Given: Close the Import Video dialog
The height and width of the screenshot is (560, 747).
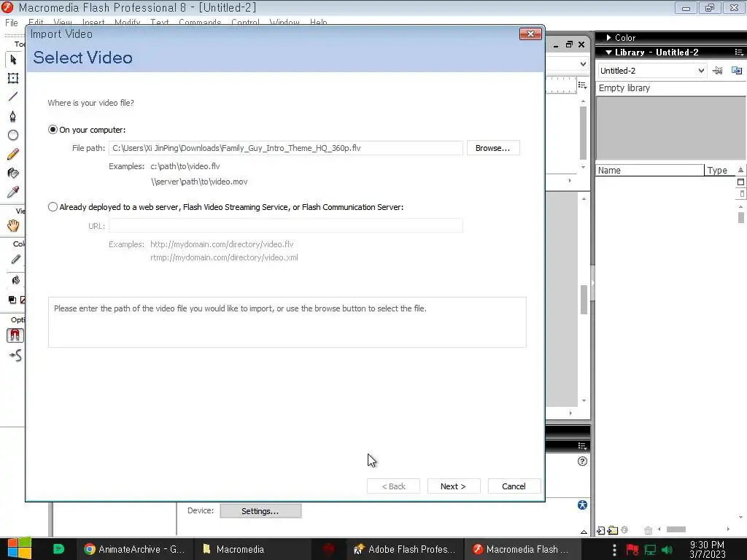Looking at the screenshot, I should (x=530, y=34).
